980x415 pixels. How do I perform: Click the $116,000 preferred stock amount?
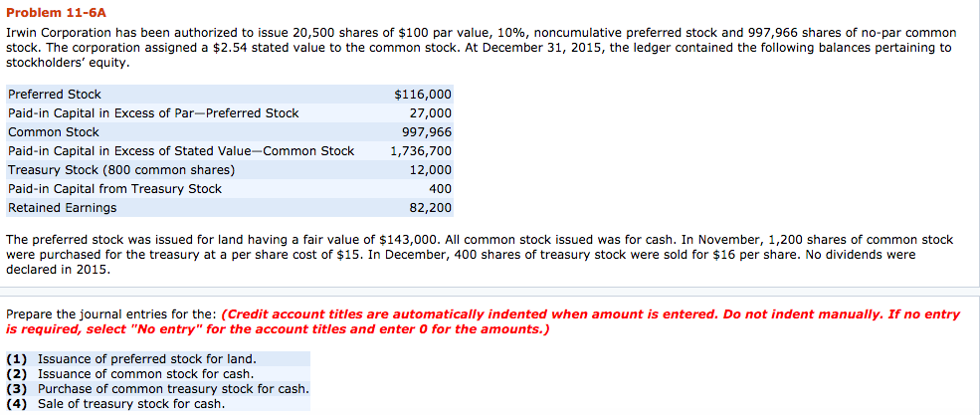pyautogui.click(x=423, y=95)
